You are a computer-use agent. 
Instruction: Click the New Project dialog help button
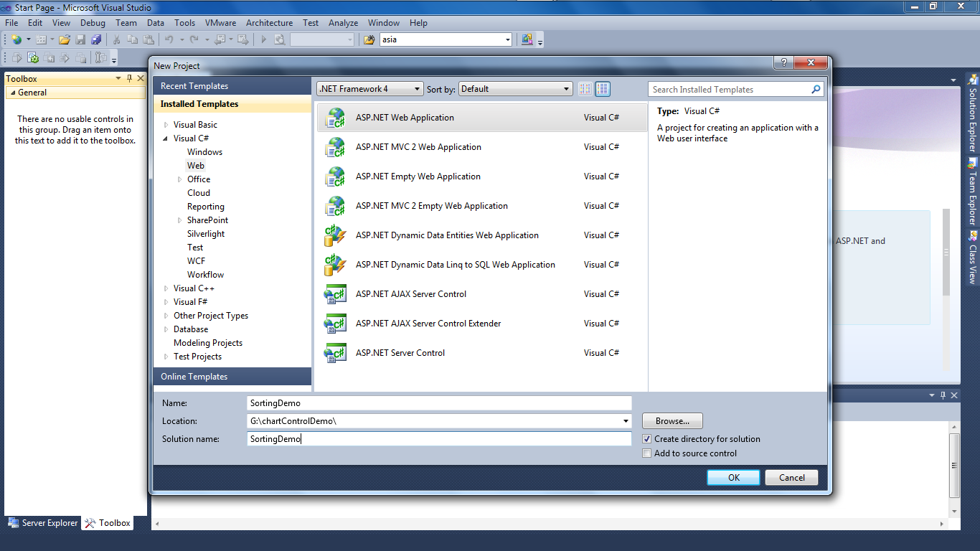[783, 63]
